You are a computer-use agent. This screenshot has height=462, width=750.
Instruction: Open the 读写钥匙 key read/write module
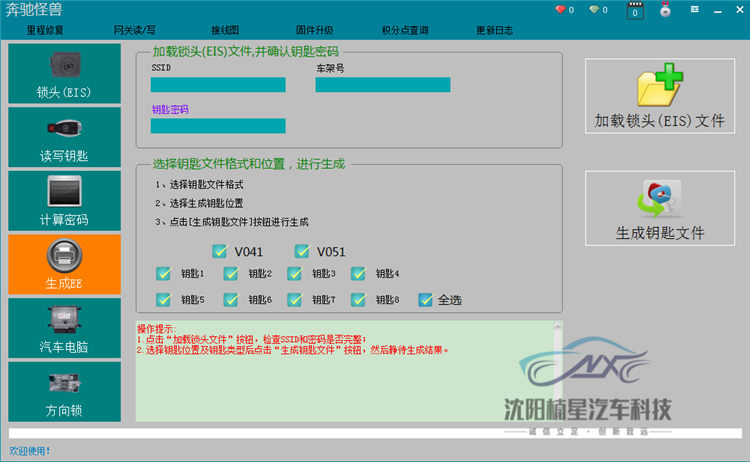tap(64, 137)
